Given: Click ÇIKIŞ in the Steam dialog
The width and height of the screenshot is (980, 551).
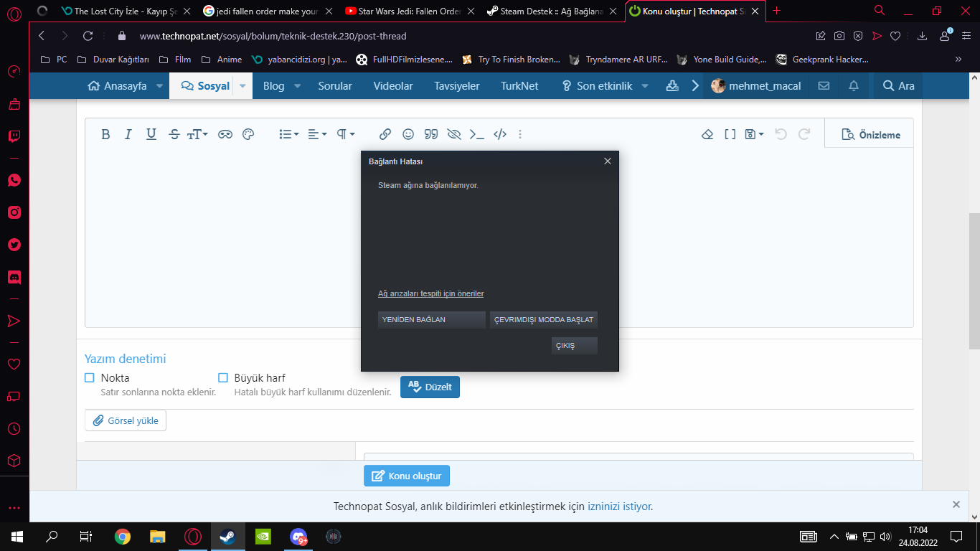Looking at the screenshot, I should click(x=575, y=346).
